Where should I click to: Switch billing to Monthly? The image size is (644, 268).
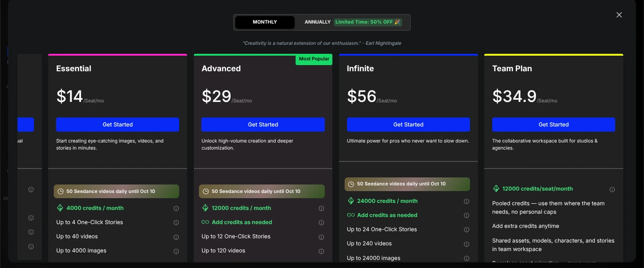point(264,22)
